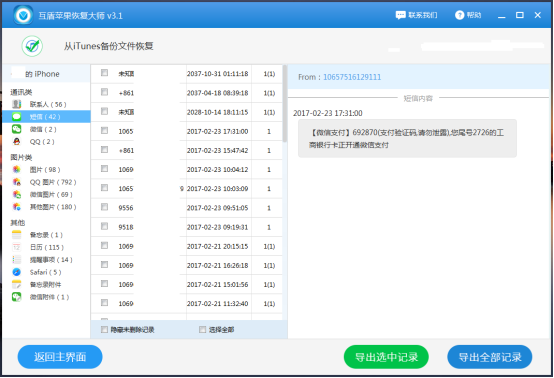Select the 日历 (115) calendar icon
The width and height of the screenshot is (554, 378).
tap(17, 247)
